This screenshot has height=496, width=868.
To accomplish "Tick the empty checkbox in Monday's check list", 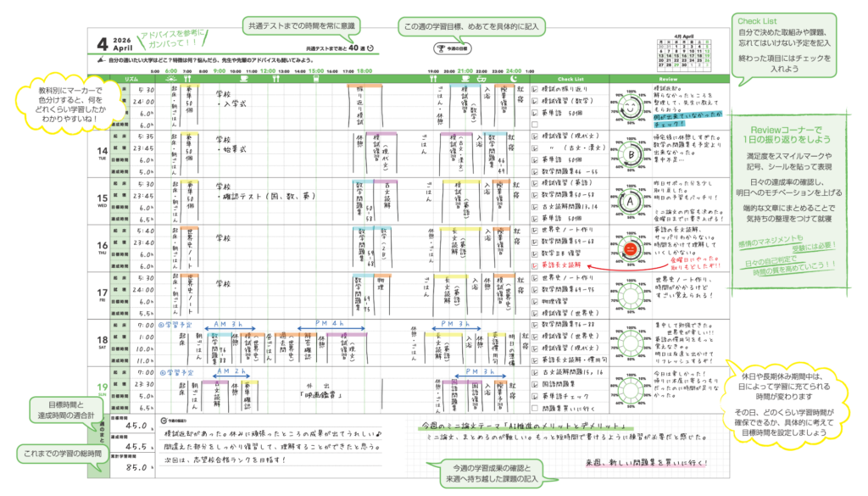I will coord(533,123).
